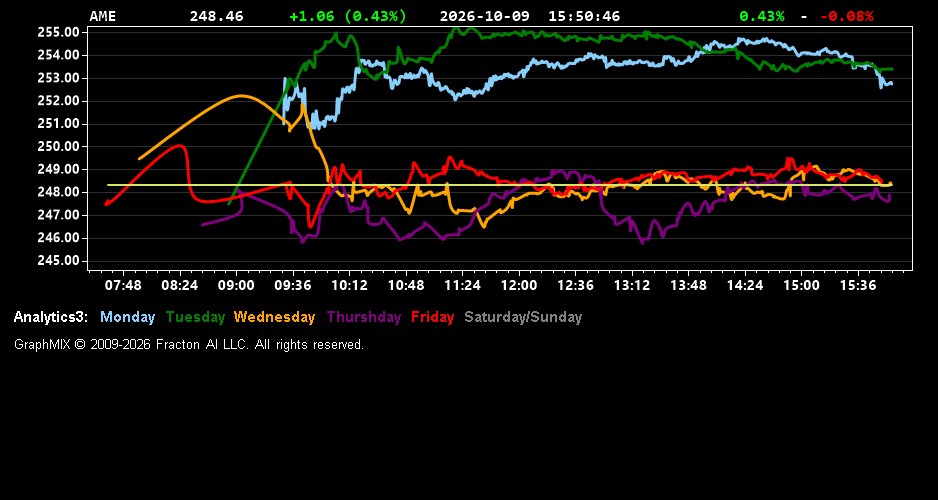Select the Monday legend label

(127, 317)
